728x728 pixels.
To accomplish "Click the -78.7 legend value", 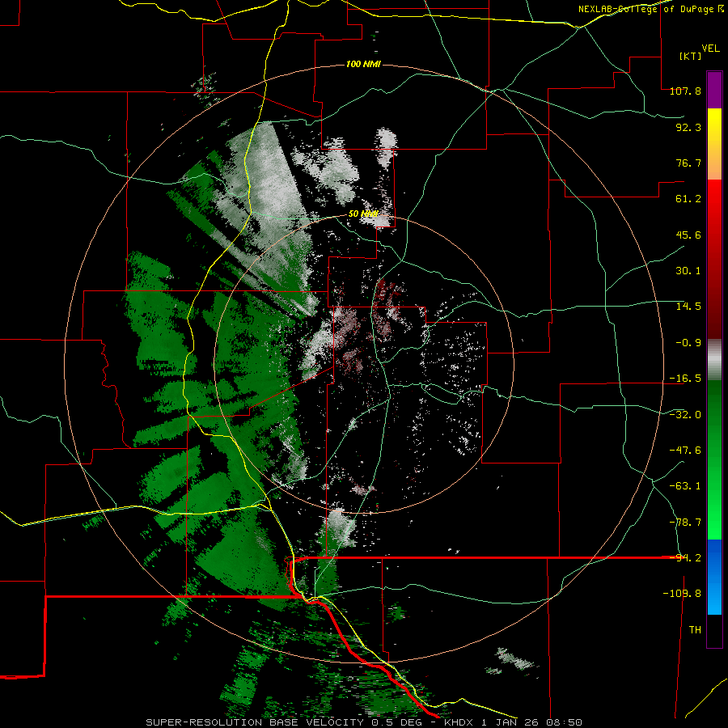I will tap(685, 523).
